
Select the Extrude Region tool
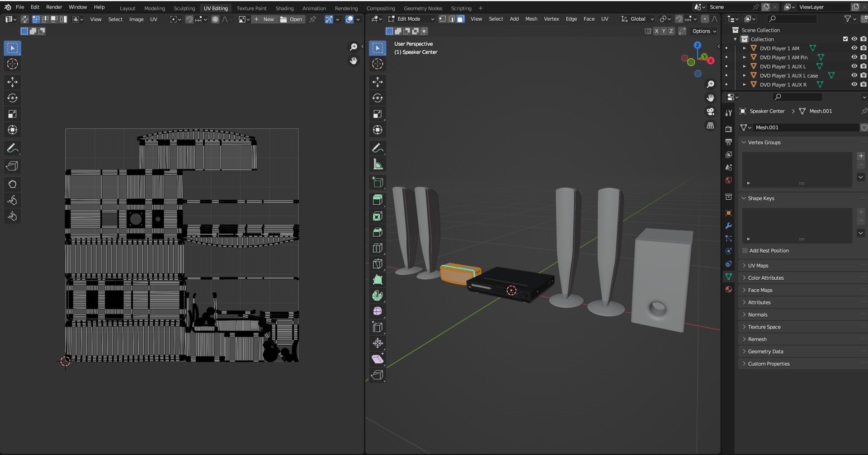(x=377, y=200)
